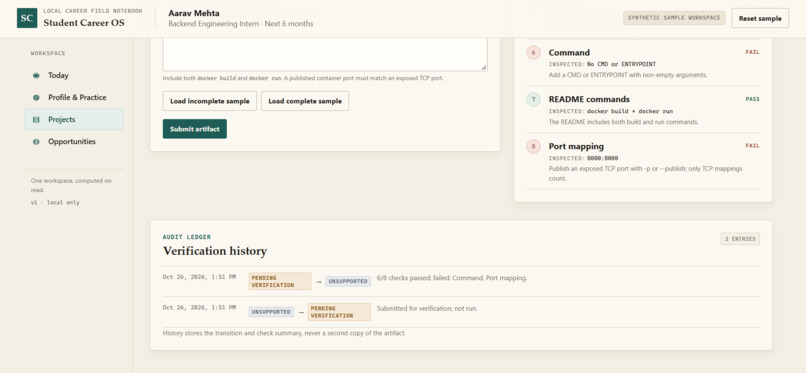
Task: Click 'Add a CMD or ENTRYPOINT' hint text
Action: pos(628,75)
